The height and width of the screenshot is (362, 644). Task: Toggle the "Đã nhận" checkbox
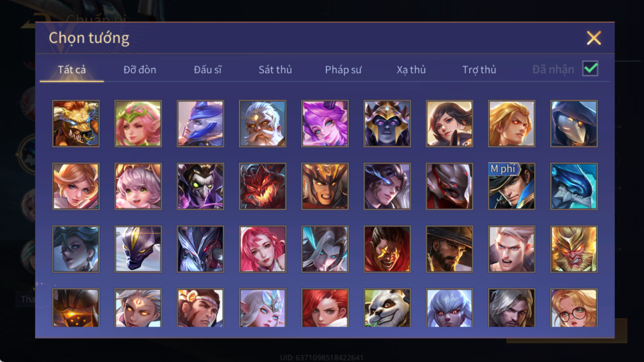[x=590, y=68]
